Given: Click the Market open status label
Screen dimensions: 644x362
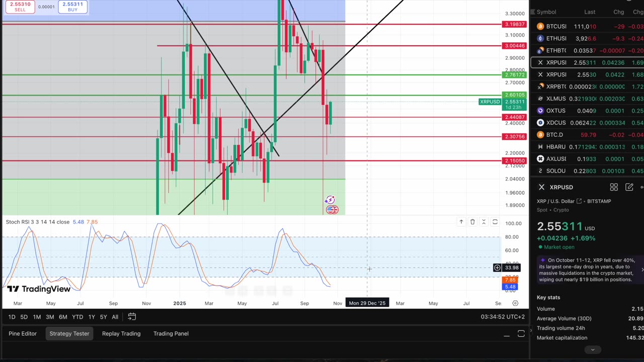Looking at the screenshot, I should click(560, 247).
